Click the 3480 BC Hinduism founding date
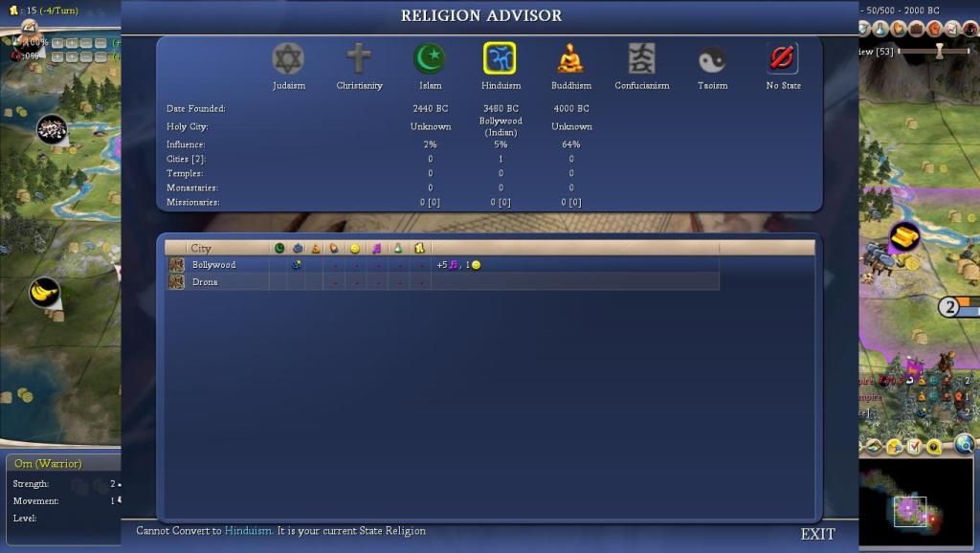The image size is (980, 553). pos(501,108)
